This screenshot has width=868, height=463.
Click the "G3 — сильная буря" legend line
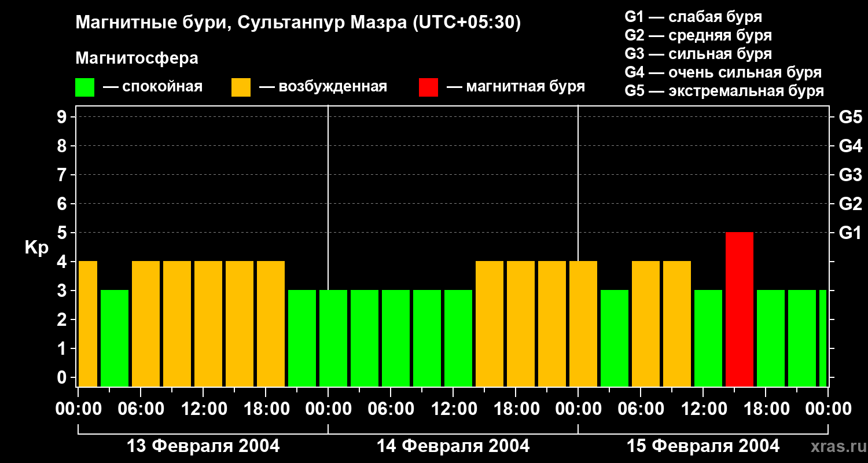[698, 54]
